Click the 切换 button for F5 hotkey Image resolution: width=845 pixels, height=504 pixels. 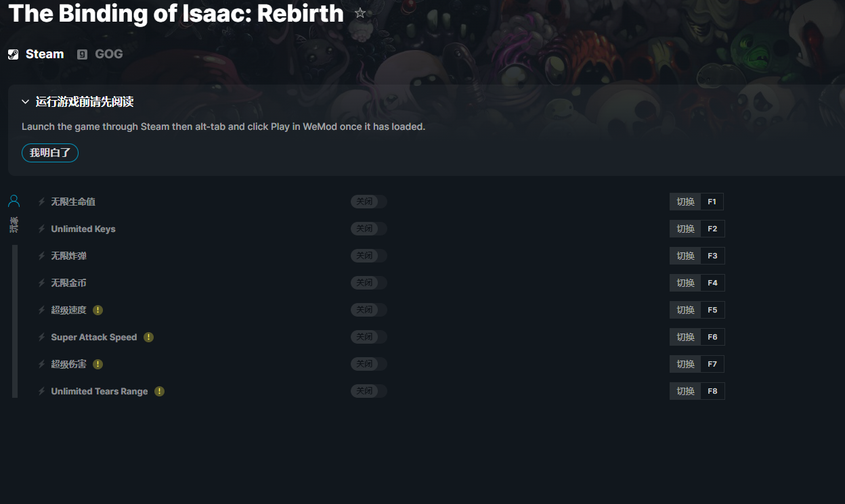coord(685,310)
